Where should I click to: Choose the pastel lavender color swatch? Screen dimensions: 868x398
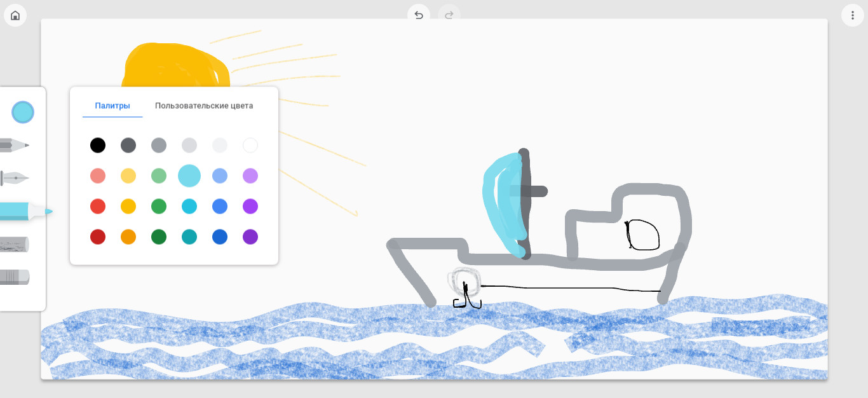[250, 176]
